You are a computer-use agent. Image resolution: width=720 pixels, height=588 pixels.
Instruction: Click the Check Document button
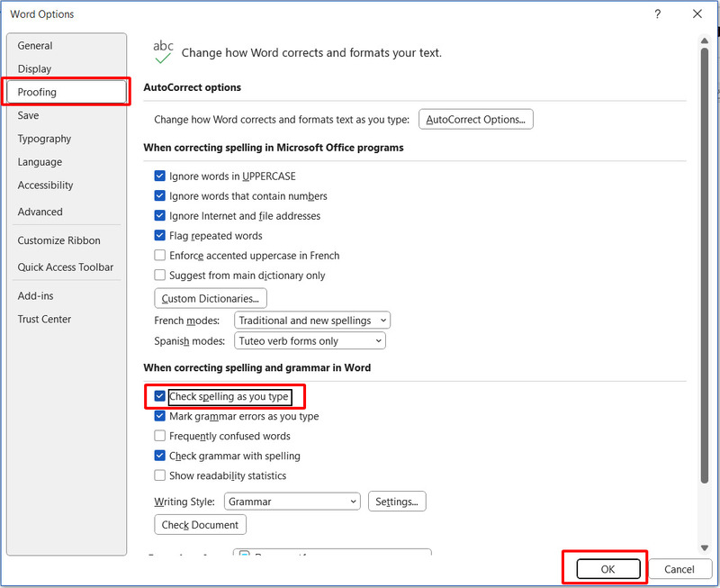tap(200, 525)
